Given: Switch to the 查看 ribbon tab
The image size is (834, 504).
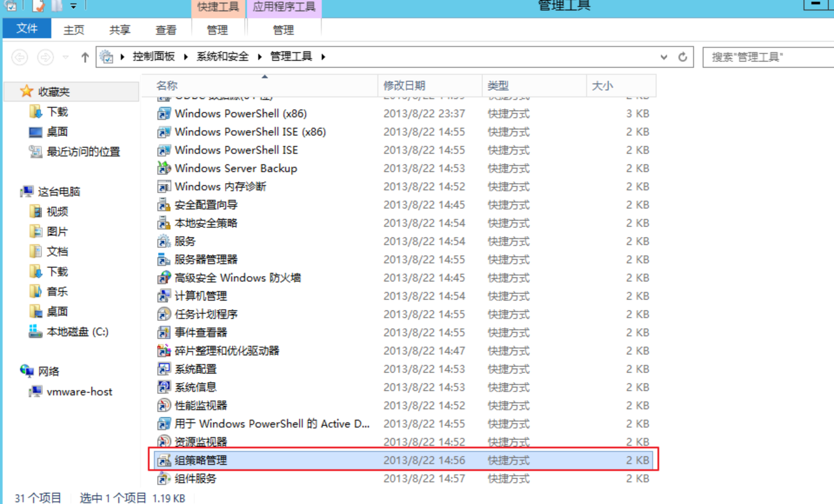Looking at the screenshot, I should click(x=166, y=30).
